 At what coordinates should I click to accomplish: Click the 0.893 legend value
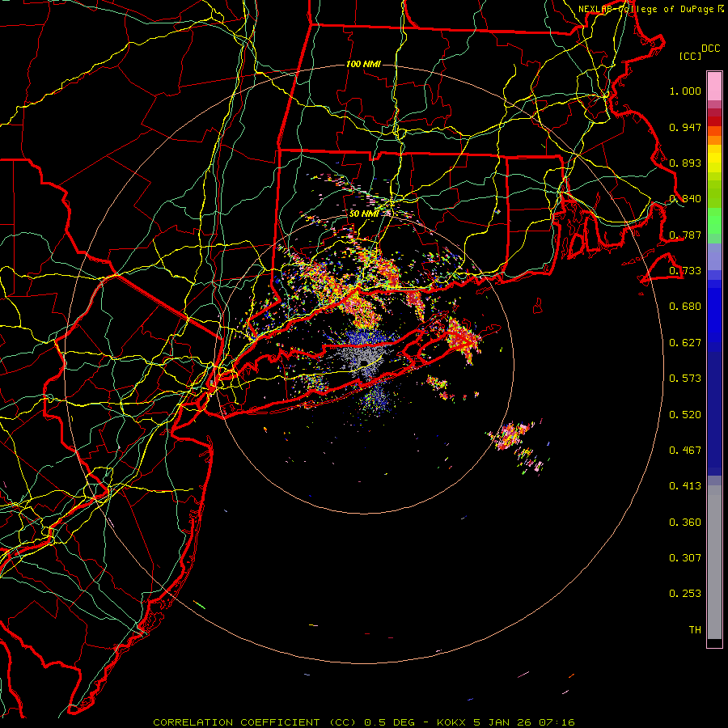685,163
